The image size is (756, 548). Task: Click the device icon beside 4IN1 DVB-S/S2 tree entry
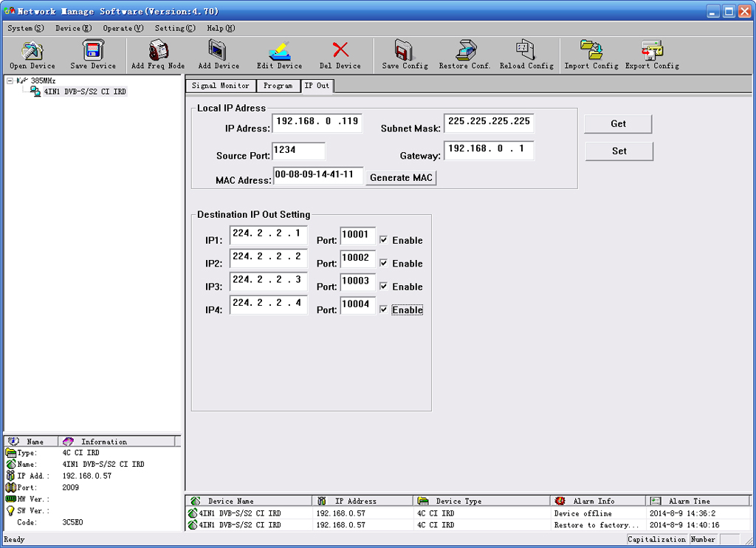point(35,92)
